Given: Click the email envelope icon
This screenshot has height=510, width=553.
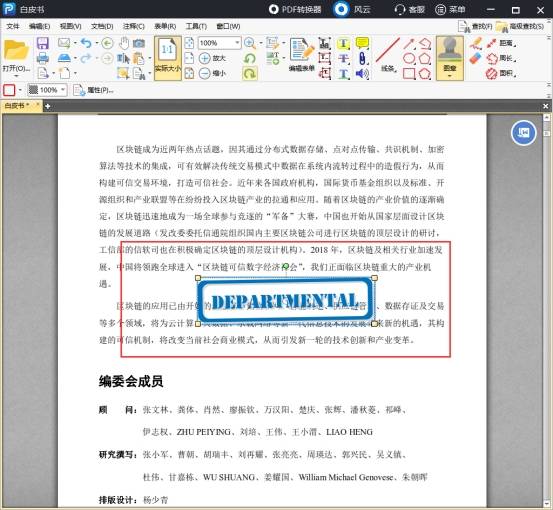Looking at the screenshot, I should (x=64, y=43).
